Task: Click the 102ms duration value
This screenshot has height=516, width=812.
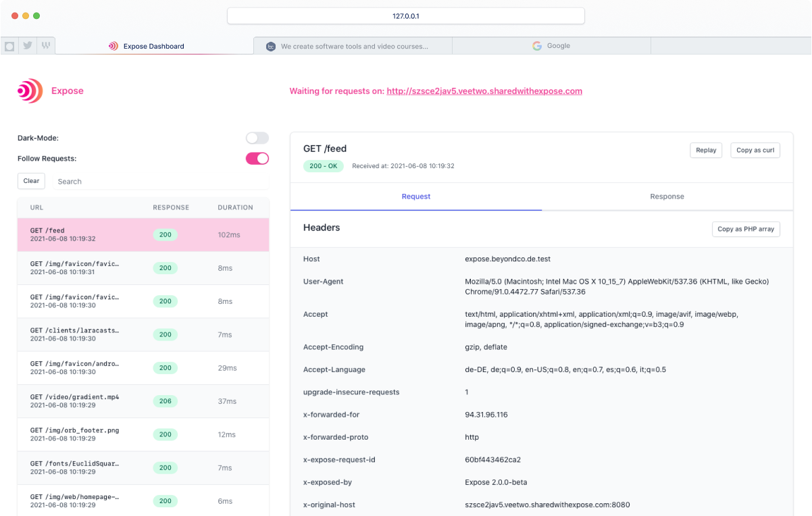Action: click(228, 235)
